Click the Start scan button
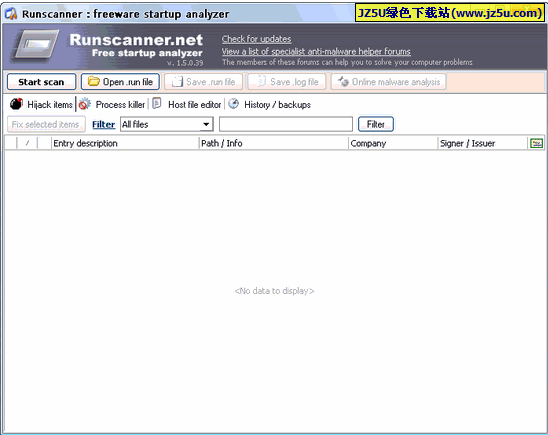 pos(41,82)
